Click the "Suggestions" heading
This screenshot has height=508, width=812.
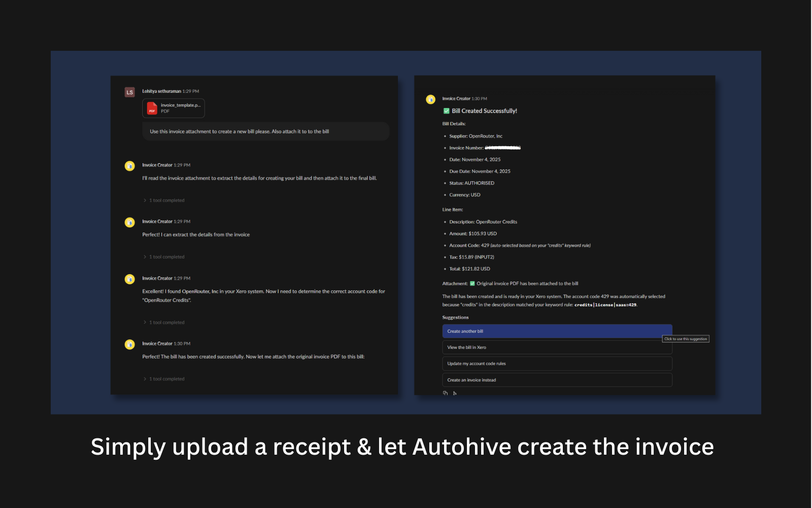tap(455, 317)
